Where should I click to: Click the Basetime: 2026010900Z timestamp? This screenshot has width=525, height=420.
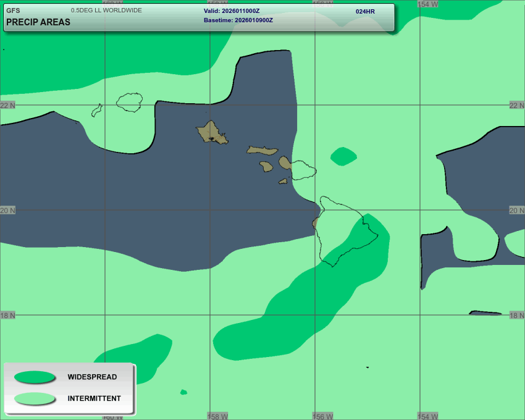click(x=238, y=20)
